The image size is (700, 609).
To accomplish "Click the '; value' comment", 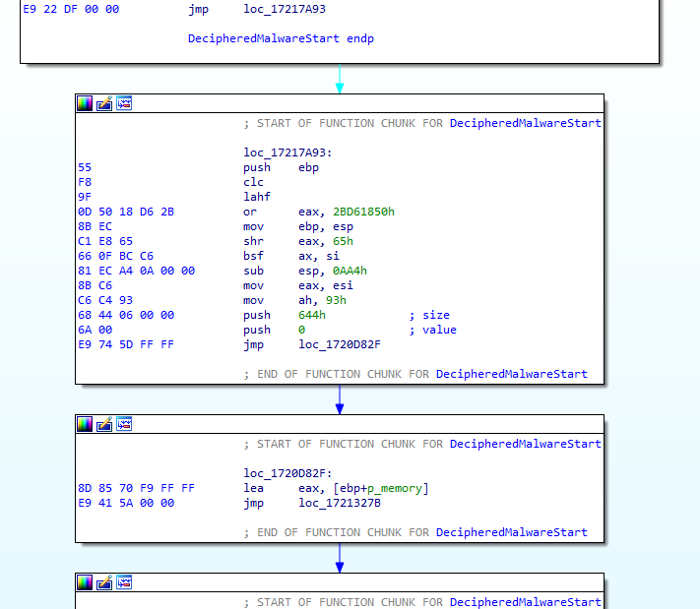I will [433, 330].
